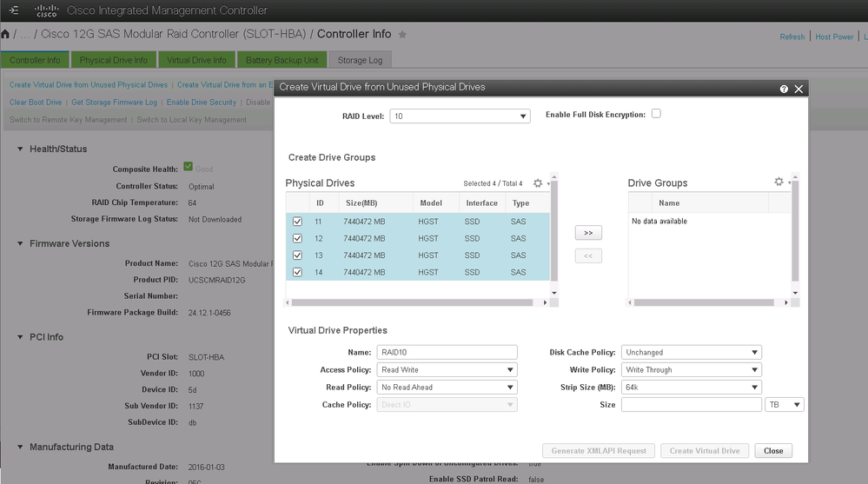The height and width of the screenshot is (484, 868).
Task: Open Strip Size dropdown
Action: [692, 387]
